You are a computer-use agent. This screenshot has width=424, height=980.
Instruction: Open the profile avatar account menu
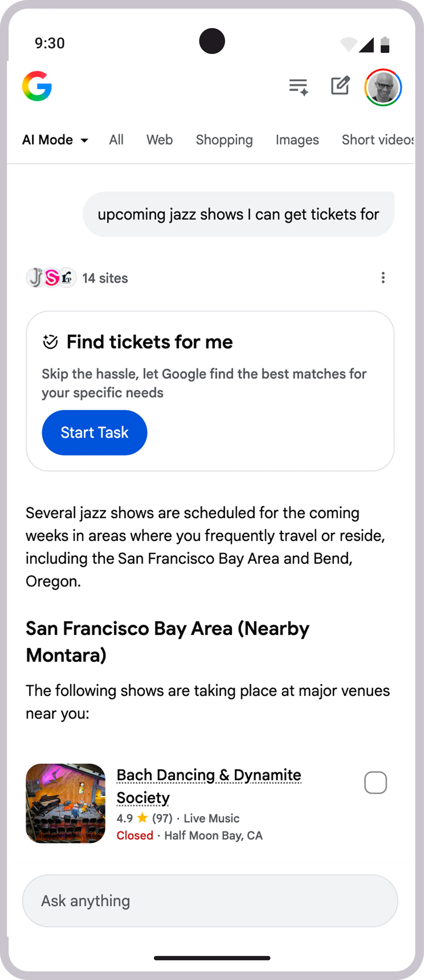(x=383, y=87)
